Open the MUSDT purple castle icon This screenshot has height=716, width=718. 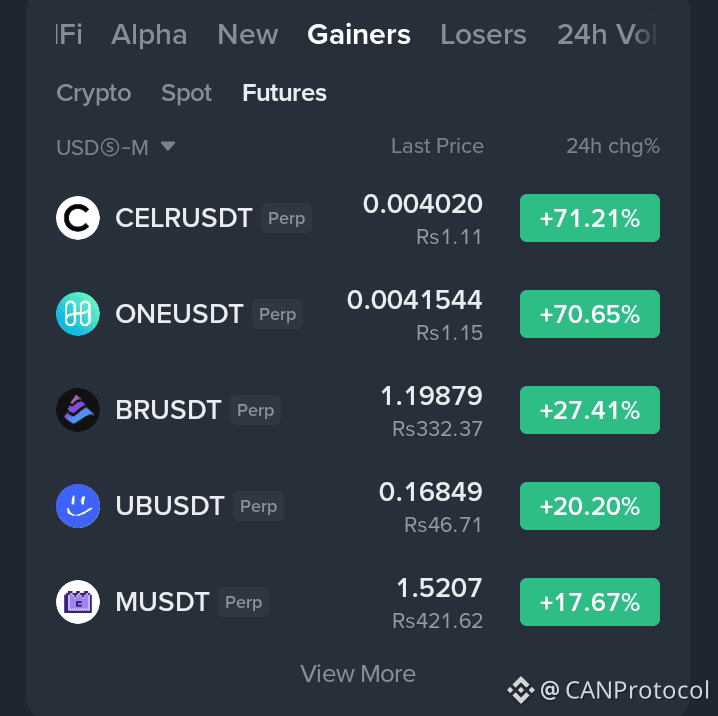[x=78, y=602]
